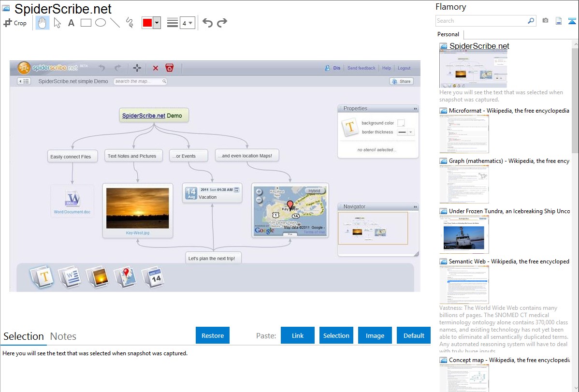Click the Flamory search field
This screenshot has height=392, width=579.
coord(481,21)
